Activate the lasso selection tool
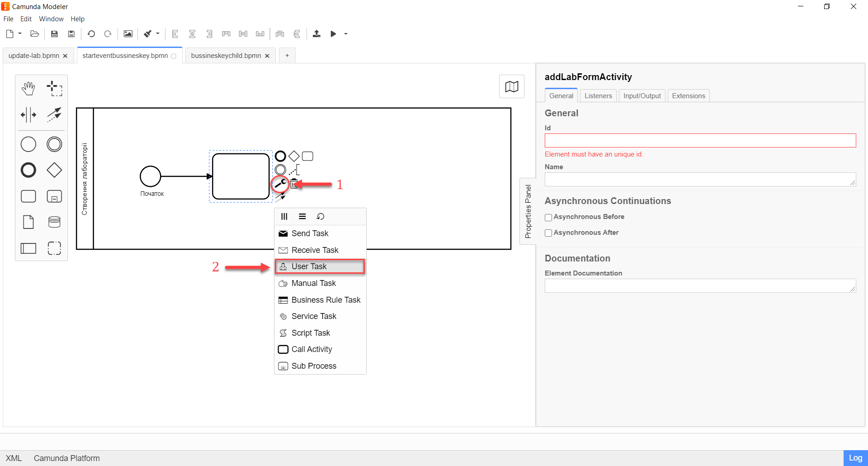This screenshot has height=466, width=868. pos(54,89)
